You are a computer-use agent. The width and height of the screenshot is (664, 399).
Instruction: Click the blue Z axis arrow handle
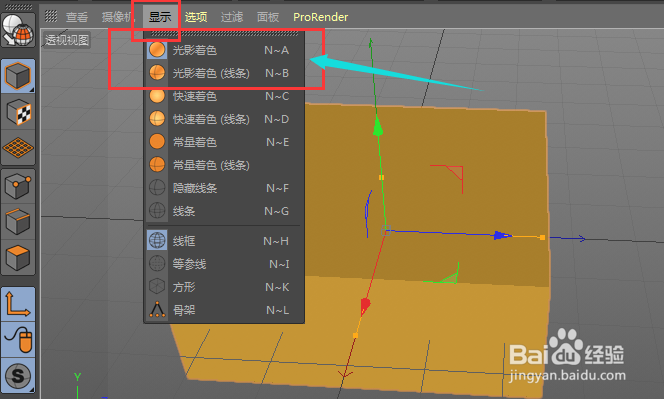(x=503, y=235)
